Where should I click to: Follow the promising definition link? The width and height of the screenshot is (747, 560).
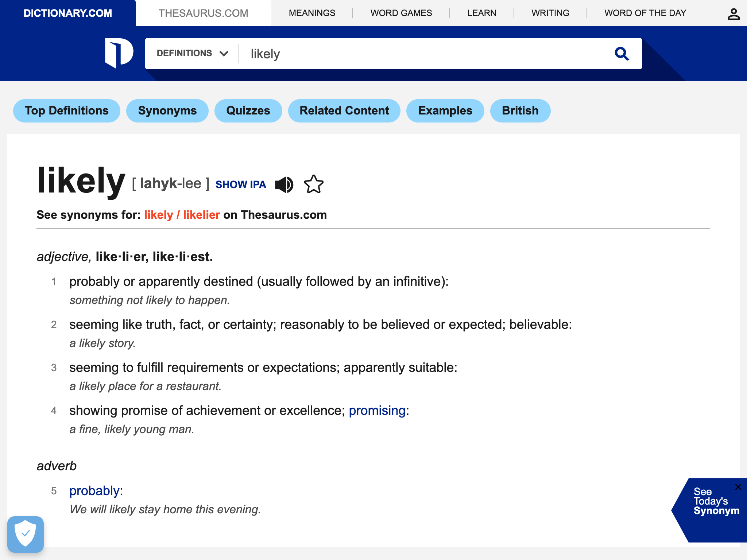pos(377,411)
